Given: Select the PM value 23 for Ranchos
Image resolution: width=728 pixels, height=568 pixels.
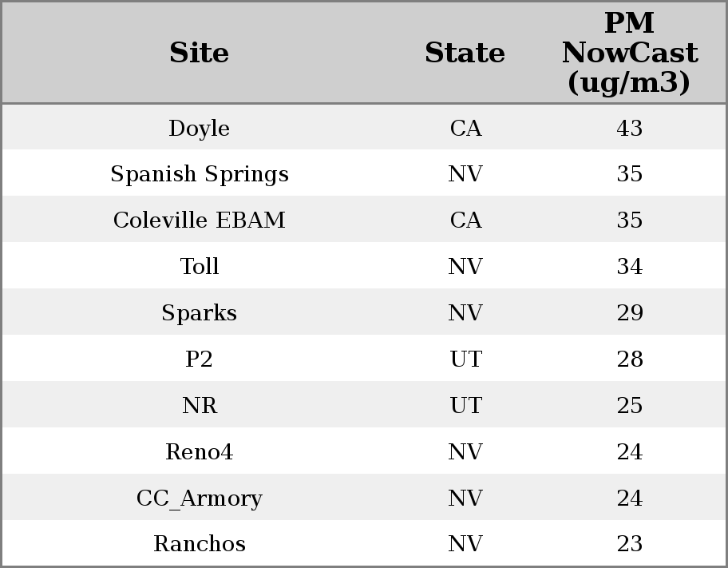Looking at the screenshot, I should coord(629,544).
